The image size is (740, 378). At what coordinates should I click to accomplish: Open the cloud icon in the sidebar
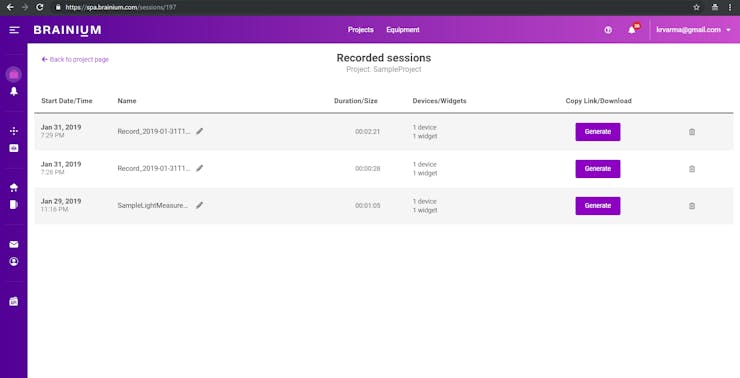pos(14,188)
